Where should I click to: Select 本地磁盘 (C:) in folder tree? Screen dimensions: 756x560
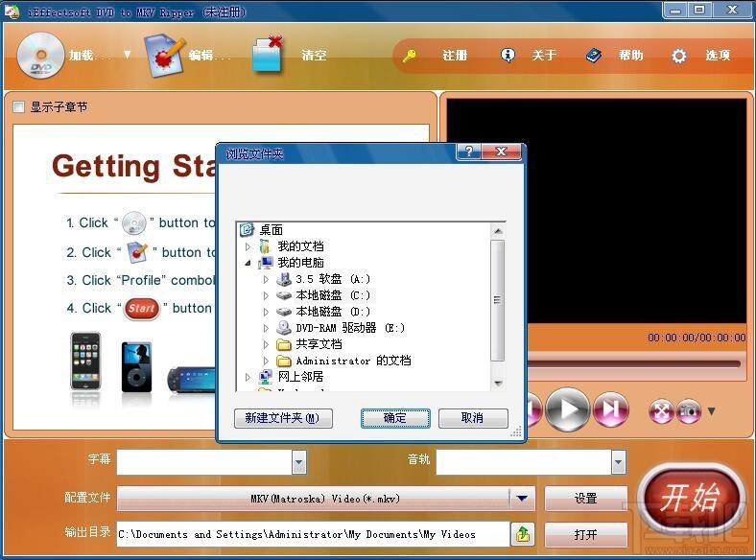click(x=332, y=295)
